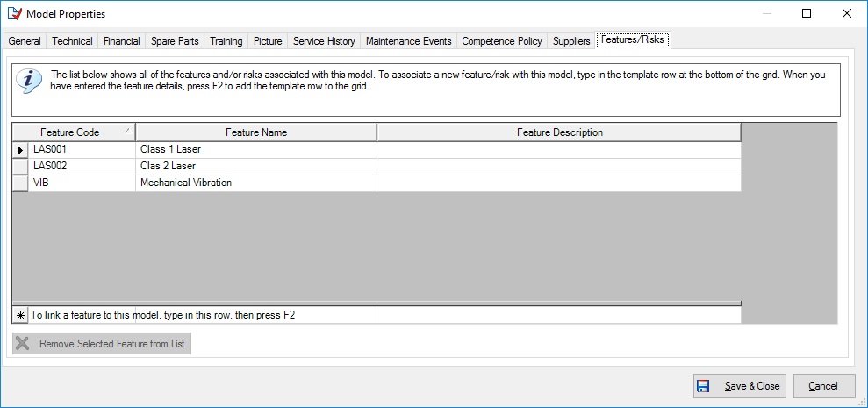
Task: Switch to the General tab
Action: pos(25,41)
